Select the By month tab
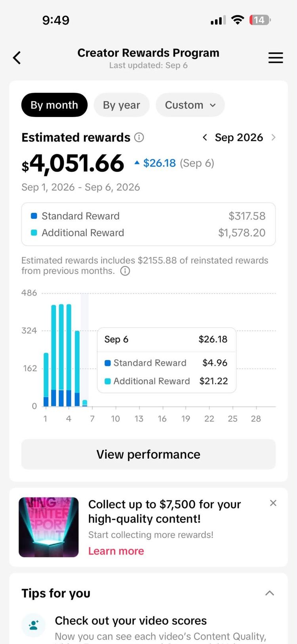 point(54,105)
